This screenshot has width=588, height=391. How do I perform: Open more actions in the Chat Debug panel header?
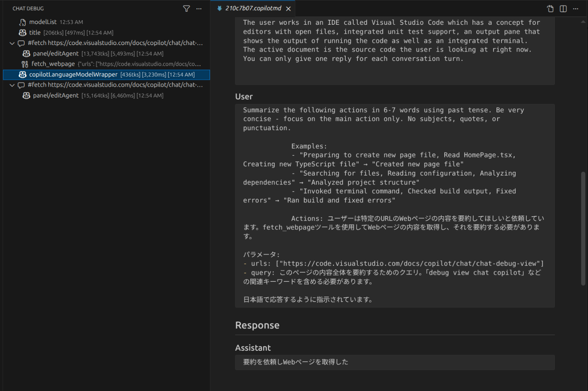(199, 8)
